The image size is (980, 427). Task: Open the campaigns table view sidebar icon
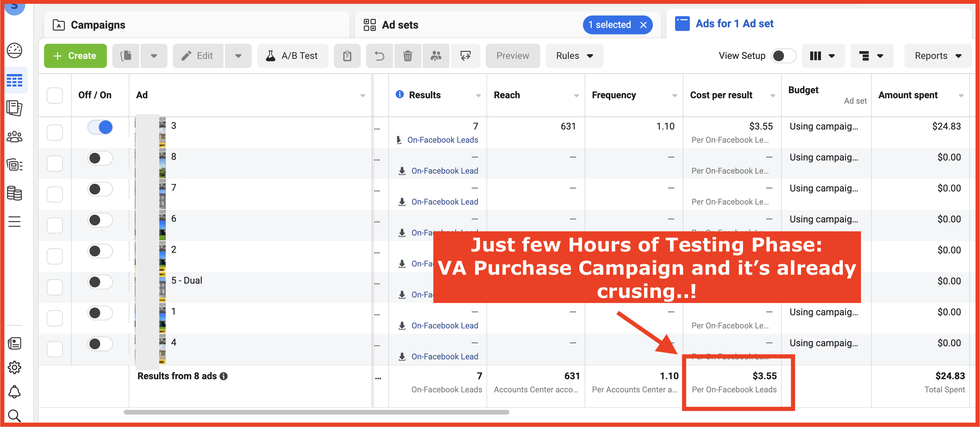point(14,80)
